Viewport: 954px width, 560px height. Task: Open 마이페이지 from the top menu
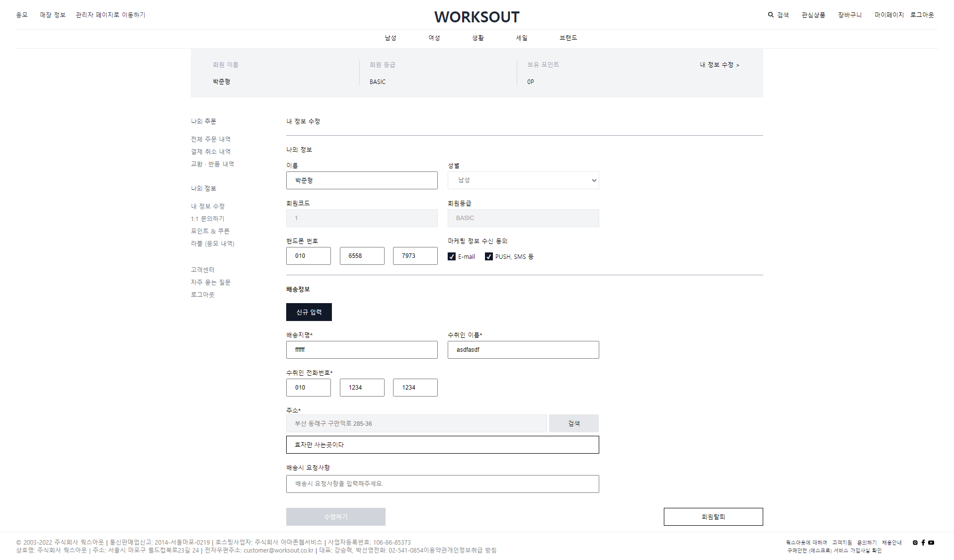coord(888,14)
